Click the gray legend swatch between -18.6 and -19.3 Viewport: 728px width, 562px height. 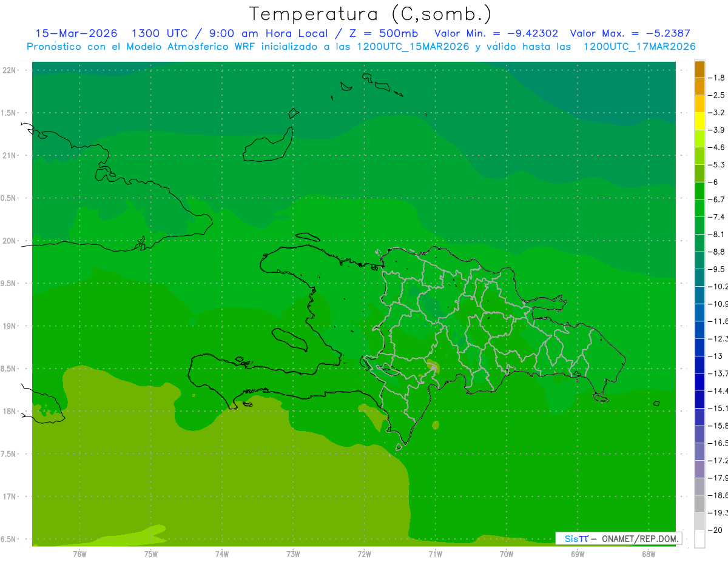[699, 504]
